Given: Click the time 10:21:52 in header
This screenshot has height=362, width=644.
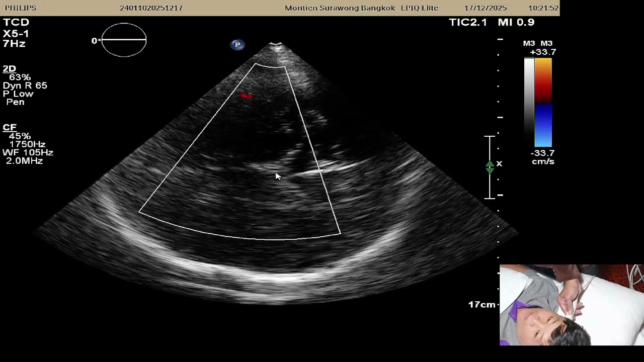Looking at the screenshot, I should click(543, 8).
